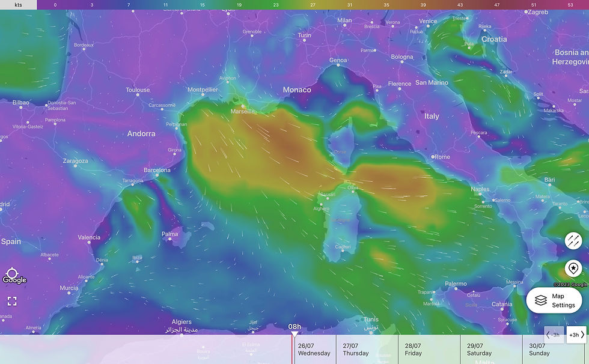Click Catania city label
This screenshot has height=364, width=589.
[x=502, y=304]
